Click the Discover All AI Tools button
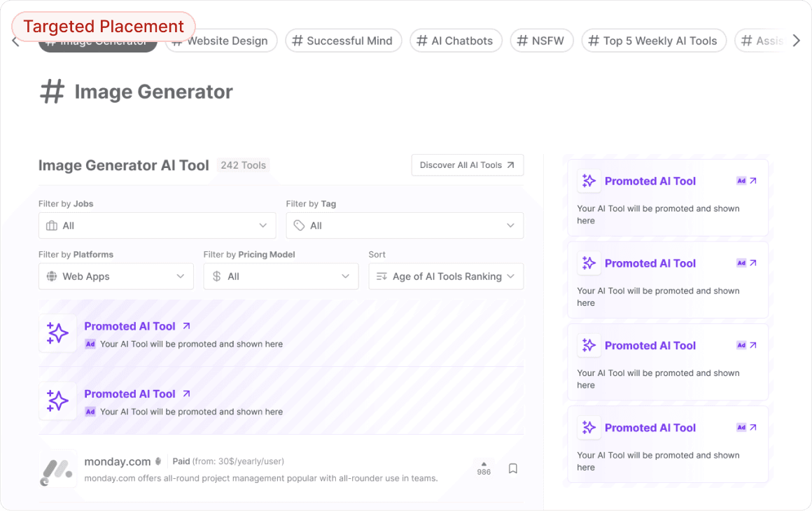The width and height of the screenshot is (812, 511). (467, 165)
